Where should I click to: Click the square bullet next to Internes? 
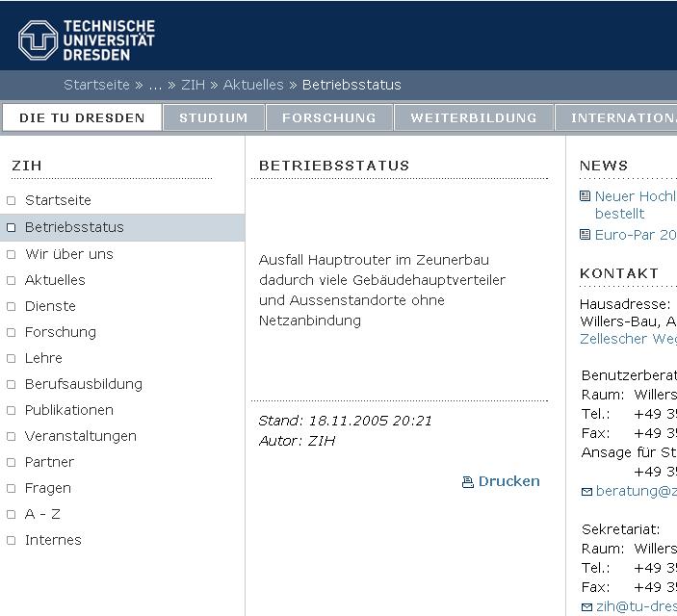click(x=12, y=541)
